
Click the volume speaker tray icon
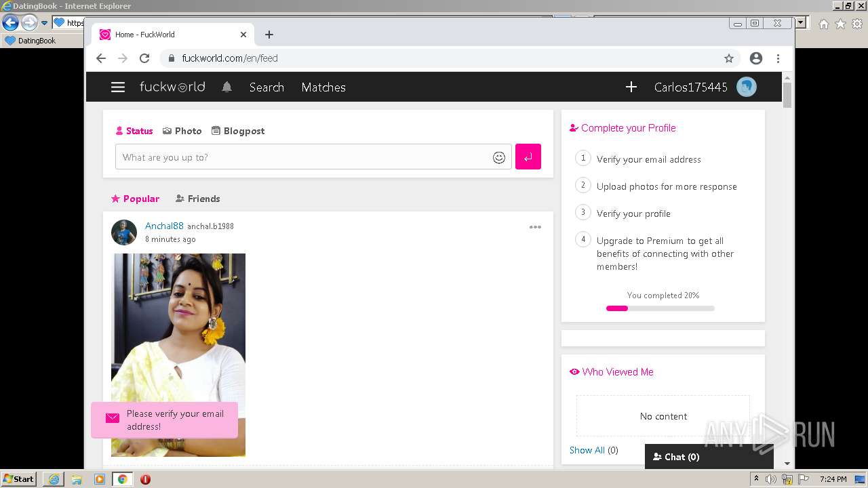click(771, 479)
